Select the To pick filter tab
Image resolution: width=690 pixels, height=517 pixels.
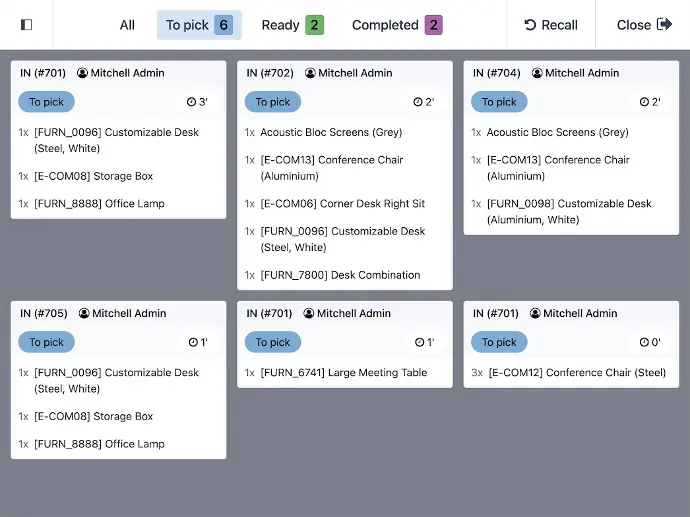(199, 25)
